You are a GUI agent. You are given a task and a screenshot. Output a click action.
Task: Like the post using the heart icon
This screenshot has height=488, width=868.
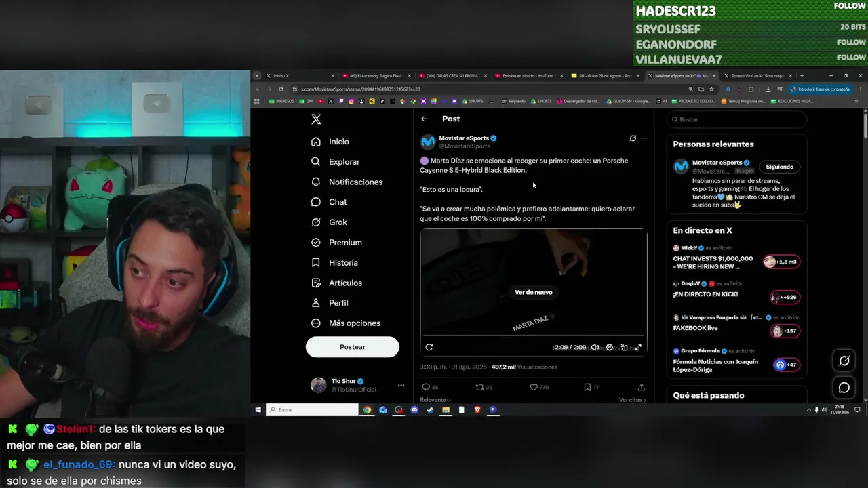pos(534,388)
